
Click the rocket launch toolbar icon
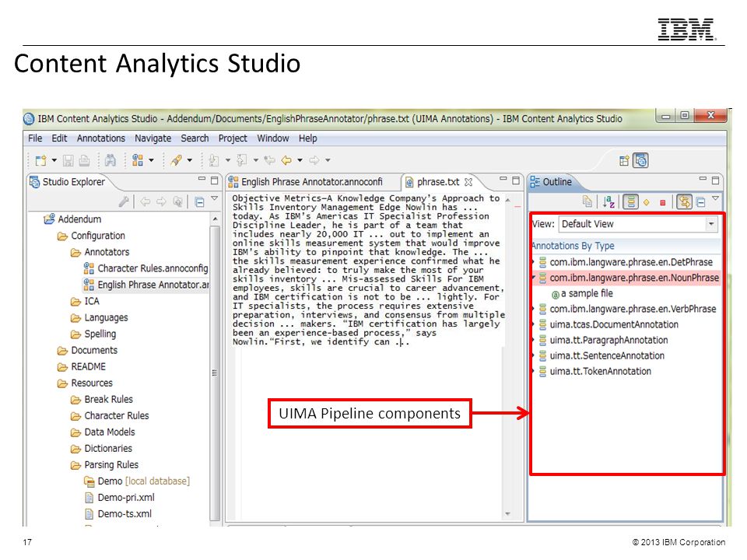coord(177,160)
